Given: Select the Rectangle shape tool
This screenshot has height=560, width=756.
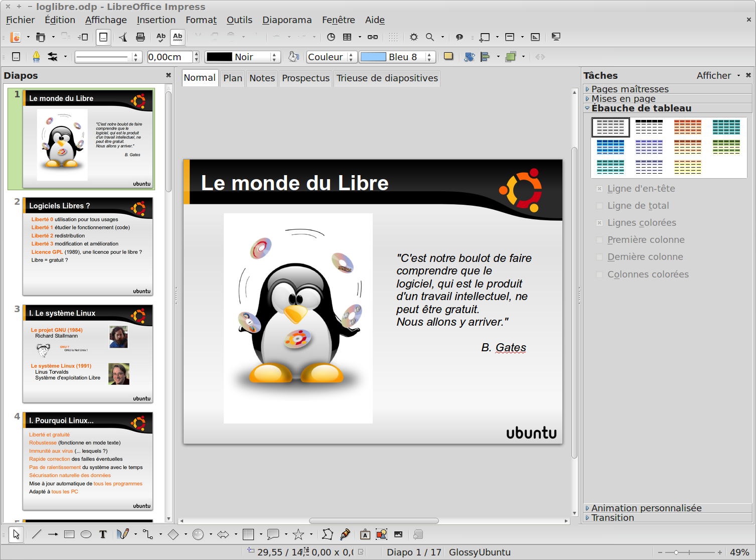Looking at the screenshot, I should 69,534.
